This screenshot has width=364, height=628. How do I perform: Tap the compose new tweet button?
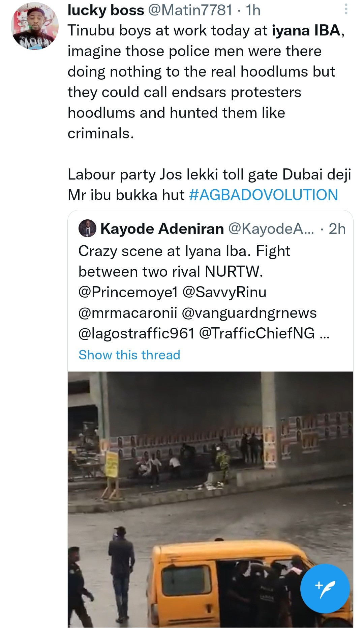[325, 588]
